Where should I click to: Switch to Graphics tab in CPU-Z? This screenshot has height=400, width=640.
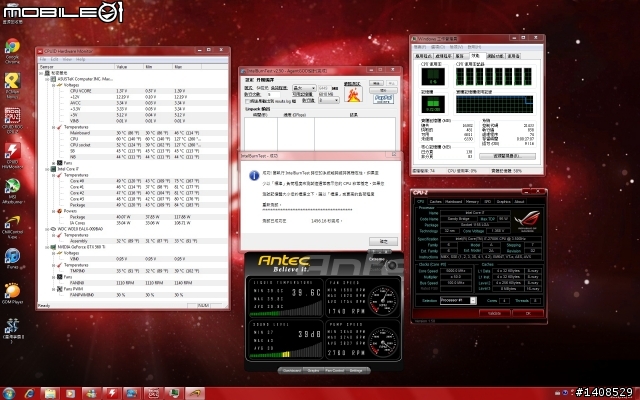pyautogui.click(x=503, y=202)
